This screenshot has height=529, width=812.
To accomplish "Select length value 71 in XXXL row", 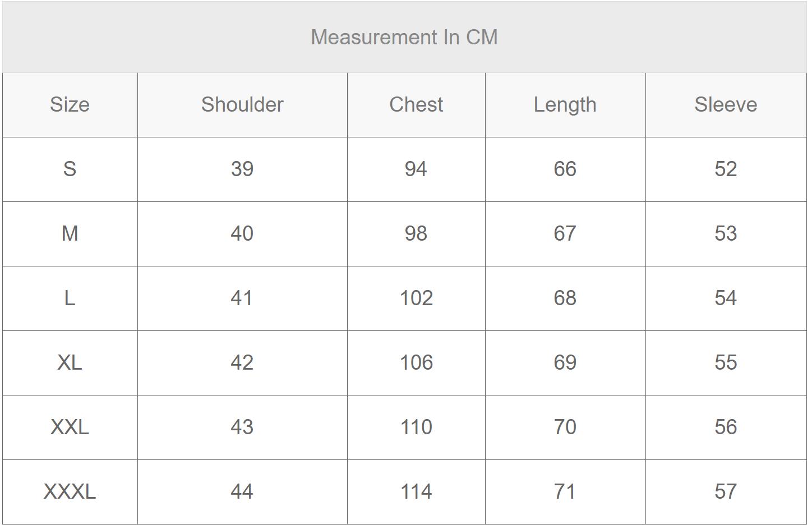I will [565, 491].
